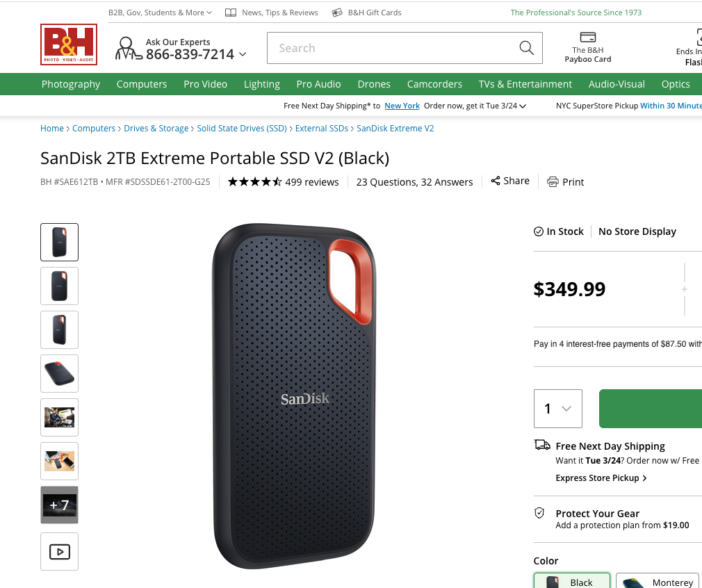Image resolution: width=702 pixels, height=588 pixels.
Task: Select the Monterey color option
Action: pyautogui.click(x=658, y=582)
